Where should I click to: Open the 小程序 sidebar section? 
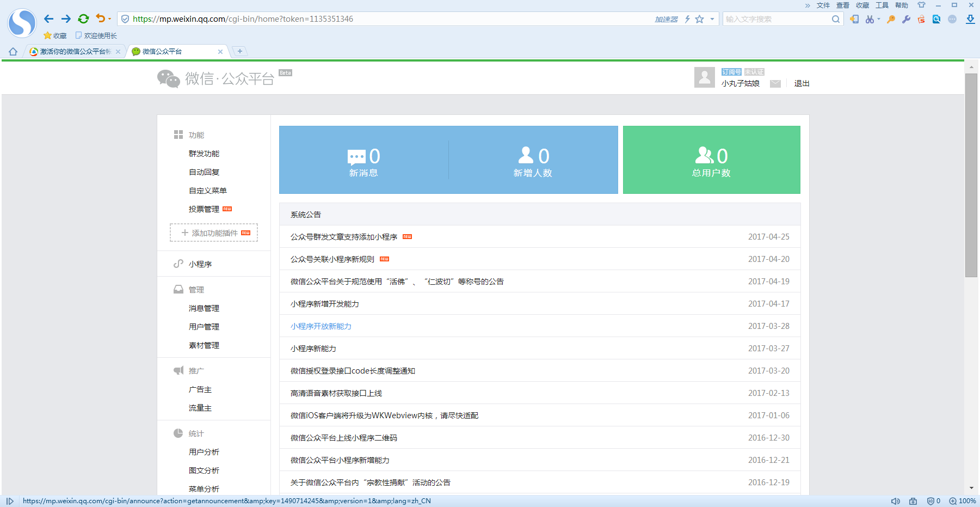pyautogui.click(x=200, y=264)
